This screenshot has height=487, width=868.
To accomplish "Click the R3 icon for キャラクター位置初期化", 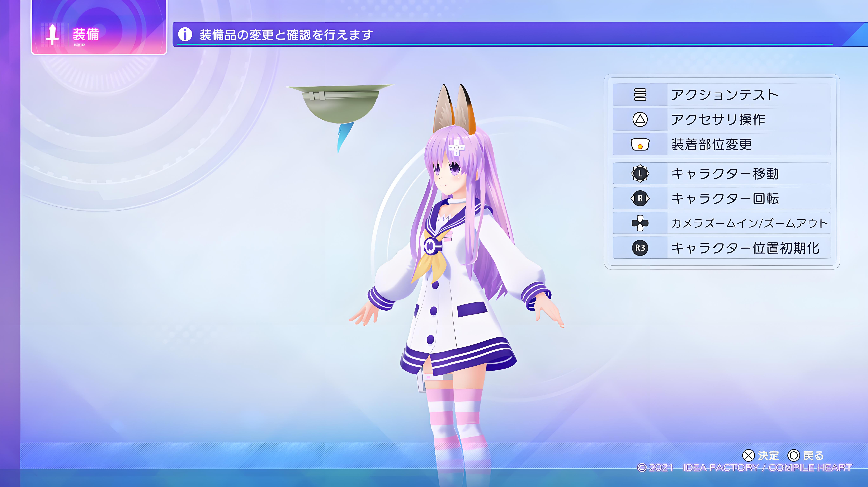I will pos(640,248).
